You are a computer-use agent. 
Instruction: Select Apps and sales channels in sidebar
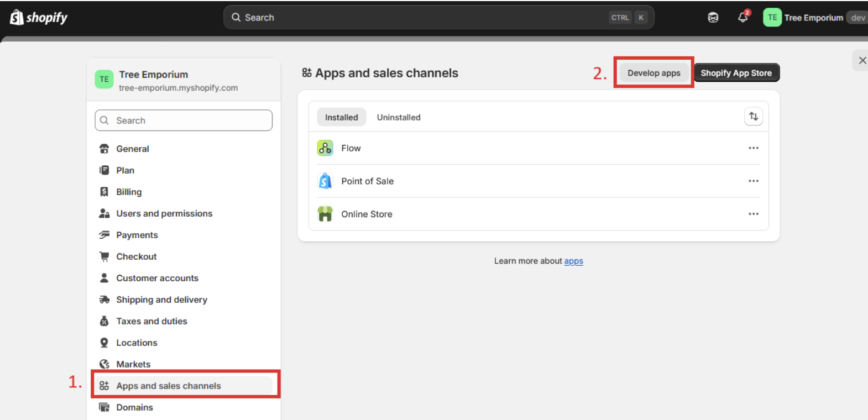pos(184,386)
